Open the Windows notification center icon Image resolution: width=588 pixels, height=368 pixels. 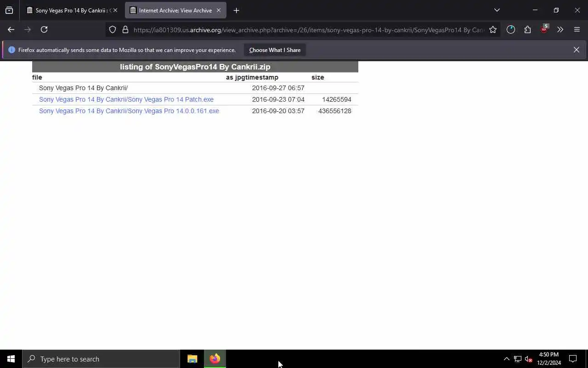573,359
